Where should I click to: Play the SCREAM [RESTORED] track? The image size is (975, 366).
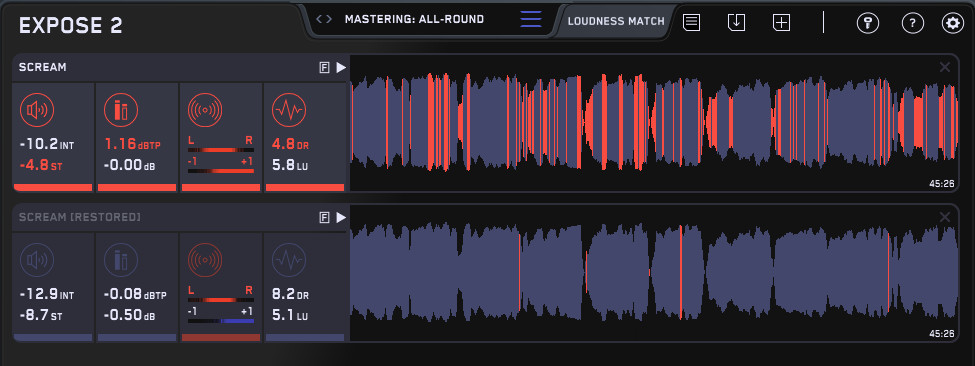(x=341, y=217)
